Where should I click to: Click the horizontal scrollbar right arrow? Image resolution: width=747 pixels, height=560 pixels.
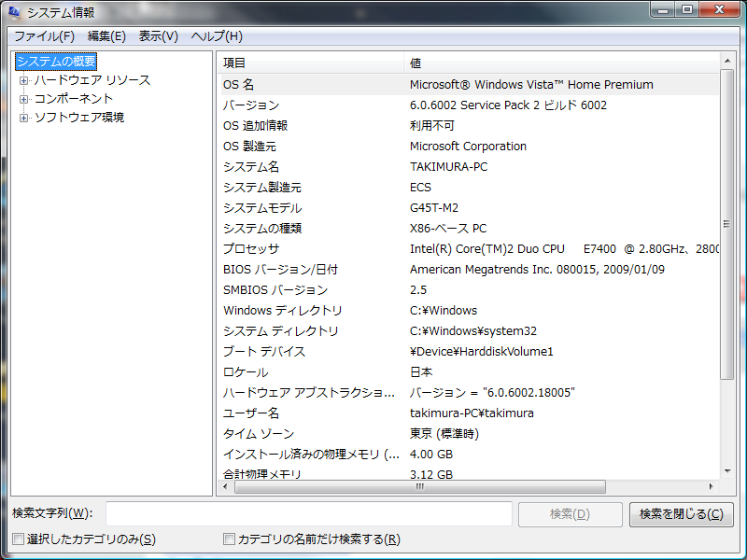(711, 486)
